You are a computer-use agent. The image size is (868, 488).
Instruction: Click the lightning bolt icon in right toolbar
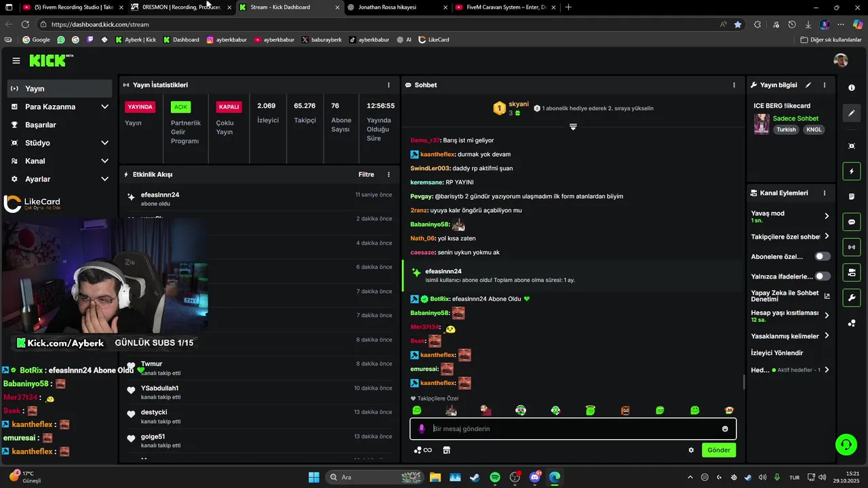[x=852, y=171]
